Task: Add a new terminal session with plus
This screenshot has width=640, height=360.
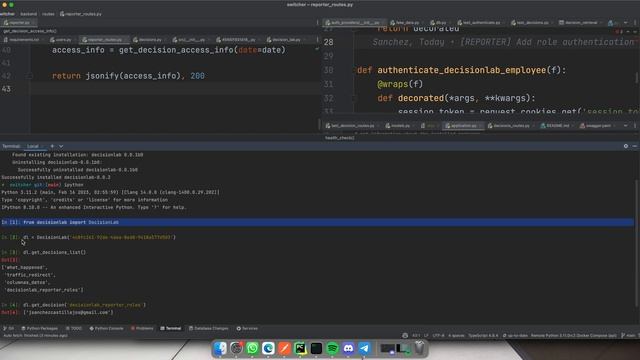Action: (x=52, y=146)
